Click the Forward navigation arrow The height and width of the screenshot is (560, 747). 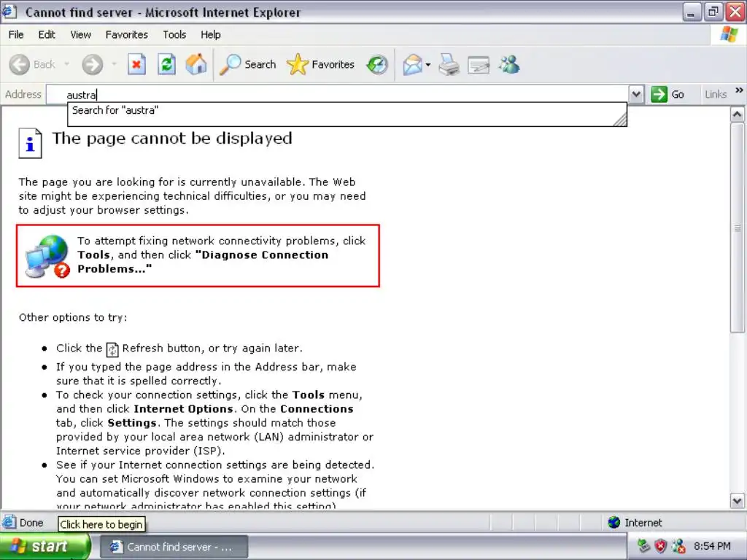click(92, 64)
